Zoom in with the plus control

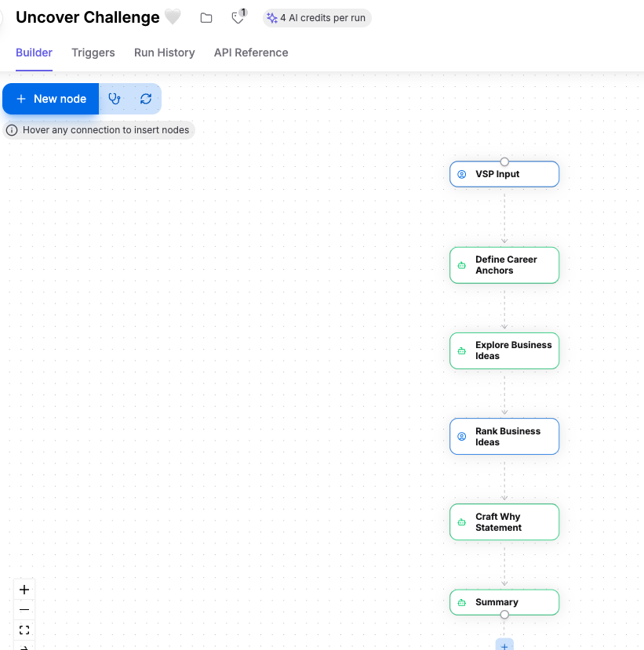24,590
